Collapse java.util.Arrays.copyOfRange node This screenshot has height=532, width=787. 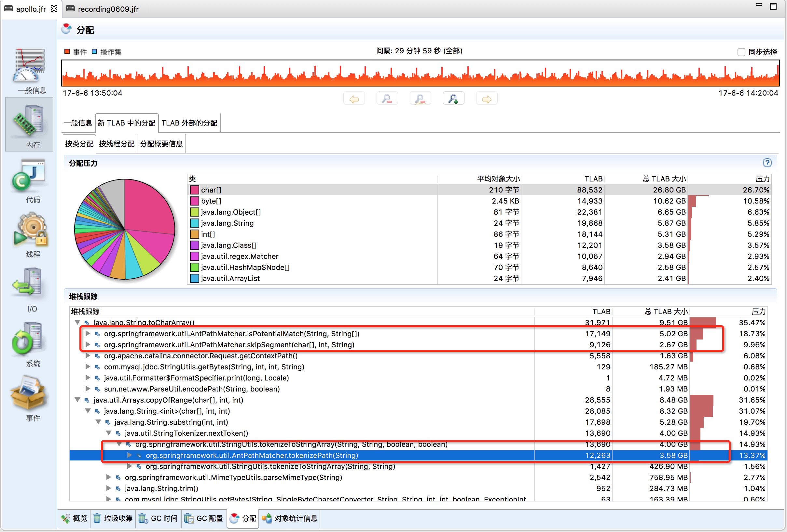click(77, 400)
